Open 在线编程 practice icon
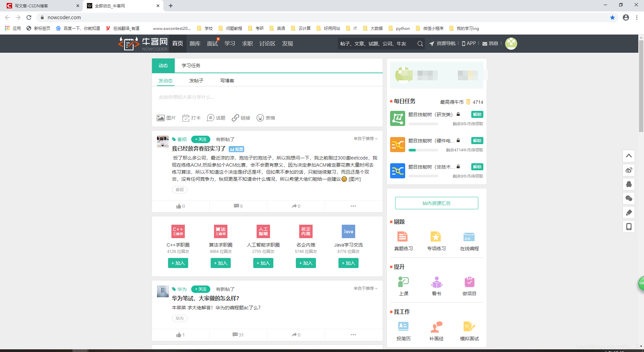This screenshot has width=644, height=352. click(469, 237)
